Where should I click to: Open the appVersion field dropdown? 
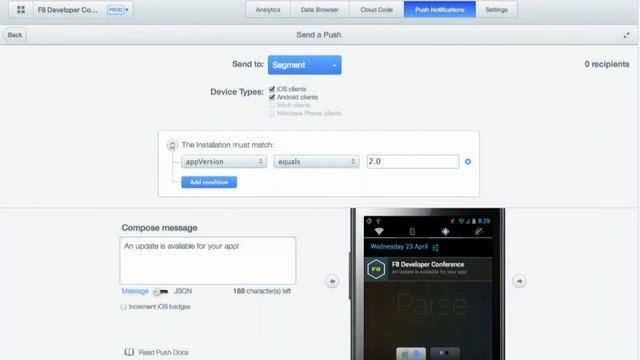224,162
